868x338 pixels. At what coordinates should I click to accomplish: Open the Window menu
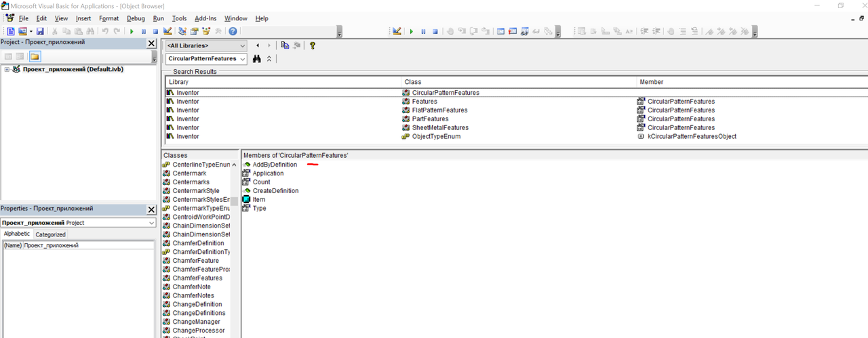coord(235,18)
